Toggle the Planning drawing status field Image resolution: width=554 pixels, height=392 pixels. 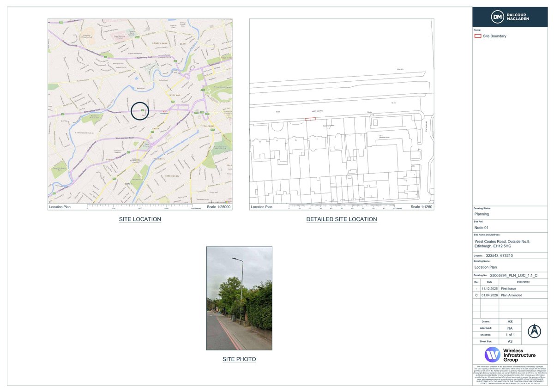point(482,214)
